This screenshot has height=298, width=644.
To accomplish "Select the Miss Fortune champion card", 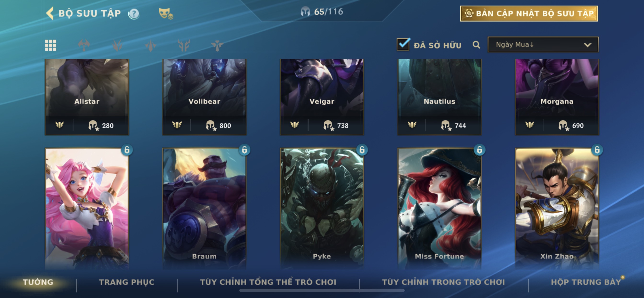I will [x=439, y=208].
